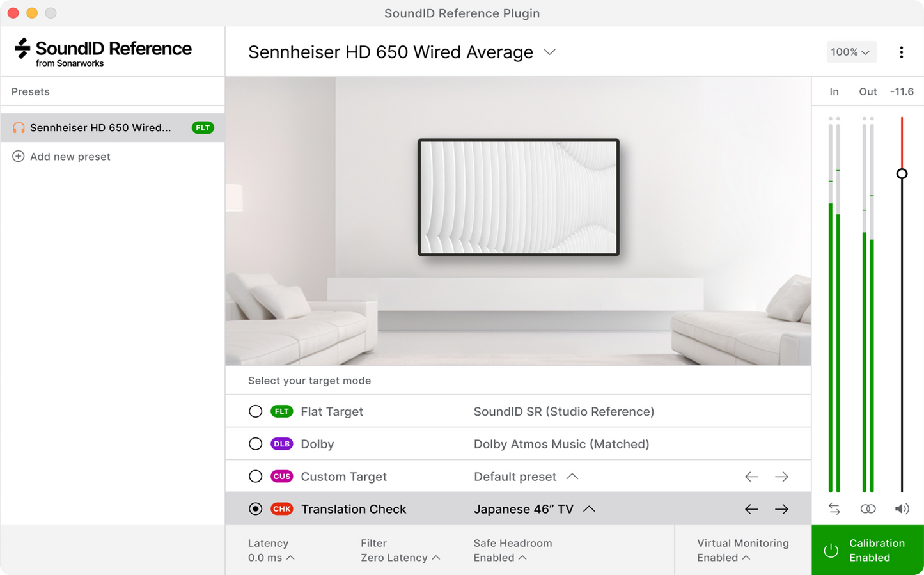Expand the Zero Latency filter options
Screen dimensions: 924x575
[x=400, y=558]
